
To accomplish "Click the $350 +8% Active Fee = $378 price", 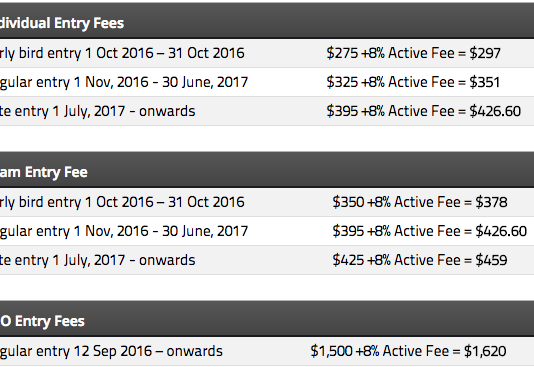I will point(420,202).
